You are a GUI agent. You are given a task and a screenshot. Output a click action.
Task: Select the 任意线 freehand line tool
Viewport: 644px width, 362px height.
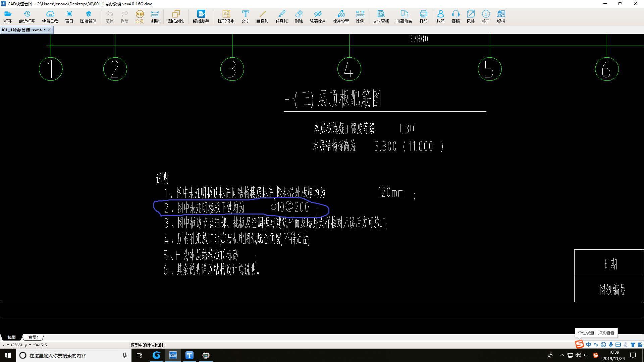tap(281, 17)
